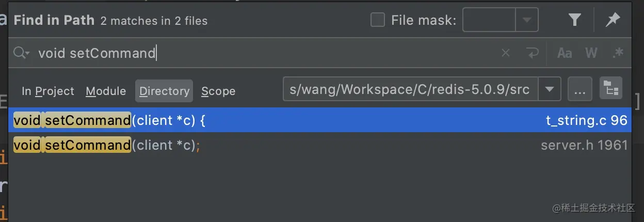Toggle Words (W) match option
The image size is (644, 222).
point(591,53)
